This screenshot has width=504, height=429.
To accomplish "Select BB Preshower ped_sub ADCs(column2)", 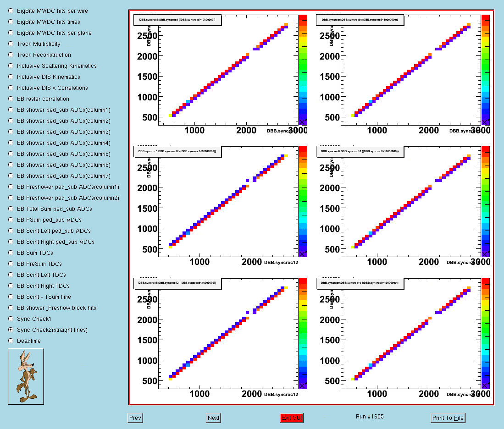I will pos(64,198).
